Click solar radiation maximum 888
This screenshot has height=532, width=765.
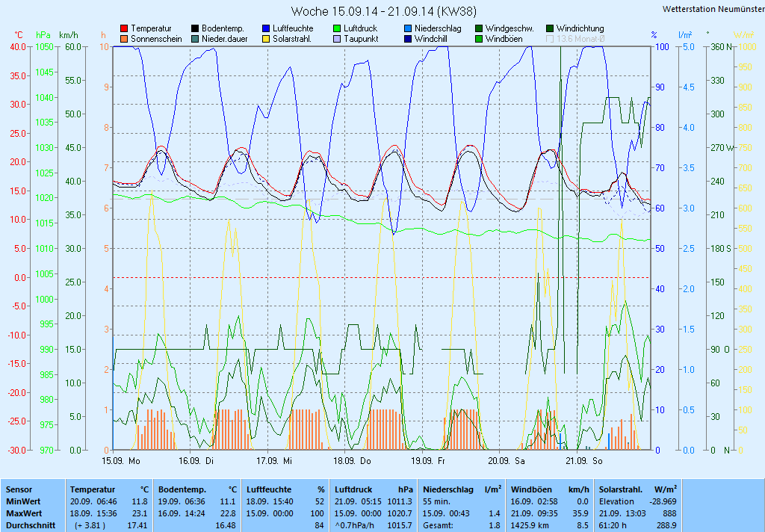670,513
